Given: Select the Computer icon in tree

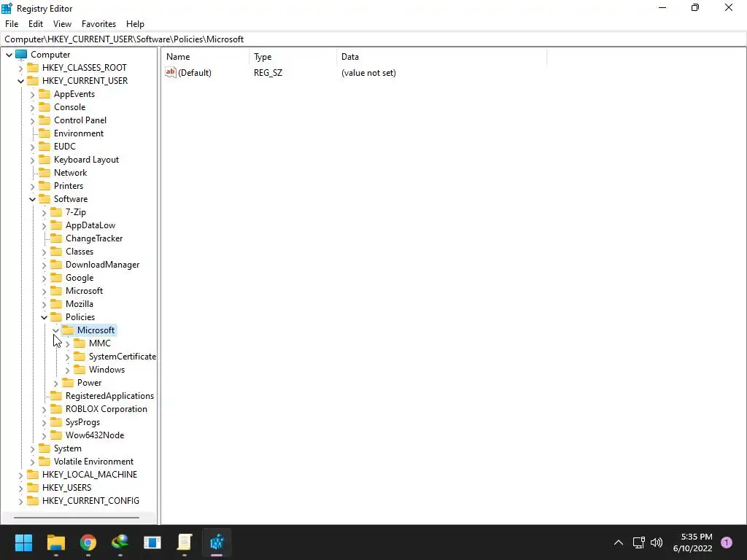Looking at the screenshot, I should (21, 54).
